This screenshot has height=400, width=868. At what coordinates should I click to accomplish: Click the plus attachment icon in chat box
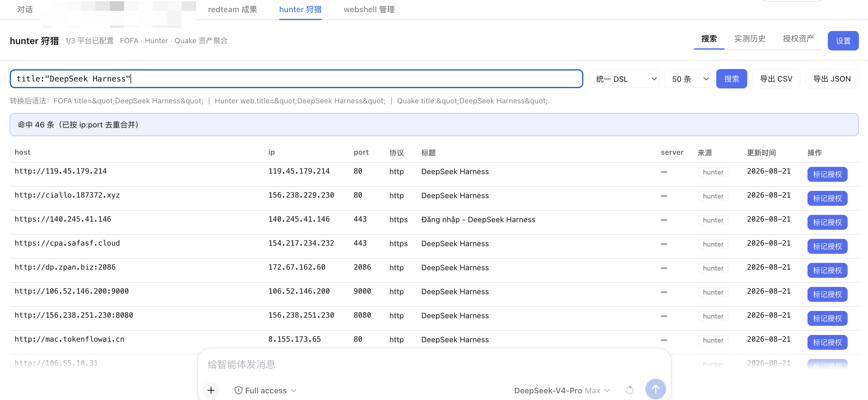click(x=211, y=390)
